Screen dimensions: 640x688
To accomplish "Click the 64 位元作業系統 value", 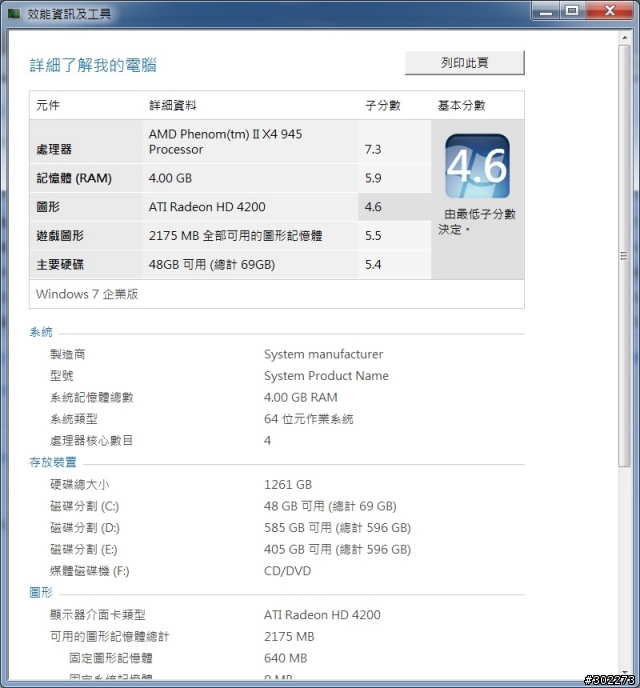I will [x=308, y=419].
